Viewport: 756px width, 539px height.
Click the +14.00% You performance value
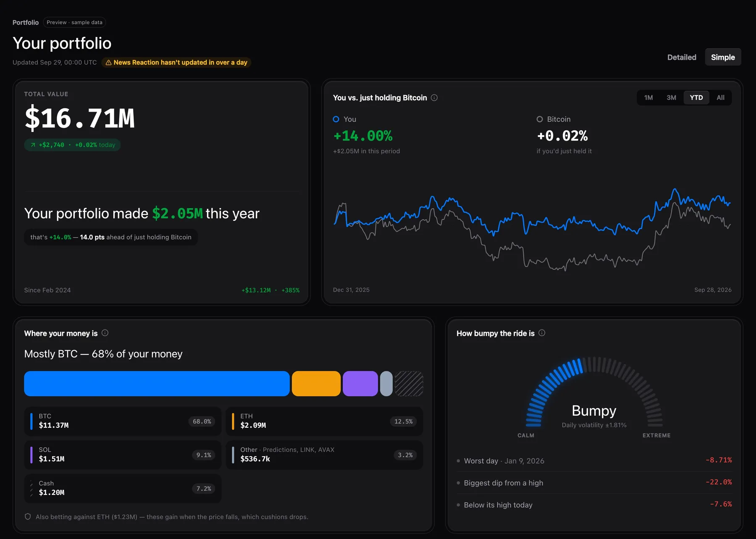[x=363, y=136]
